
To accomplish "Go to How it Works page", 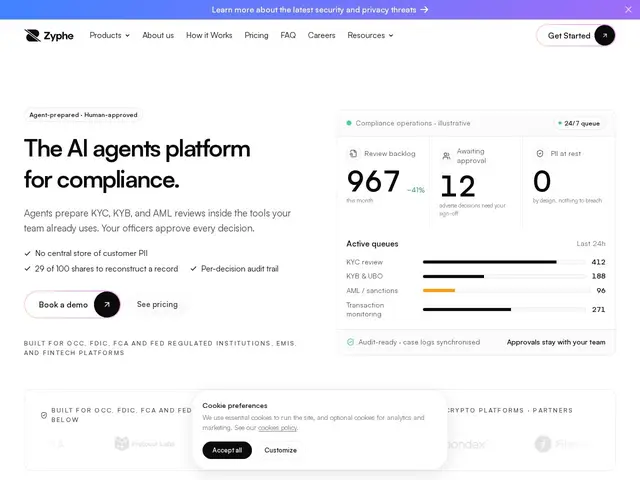I will 209,36.
